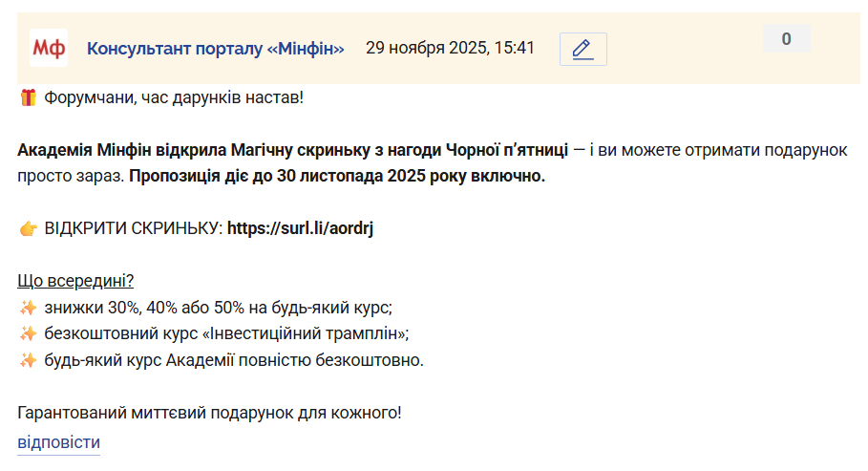Click the ВІДКРИТИ СКРИНЬКУ label text
Image resolution: width=868 pixels, height=471 pixels.
[x=133, y=229]
